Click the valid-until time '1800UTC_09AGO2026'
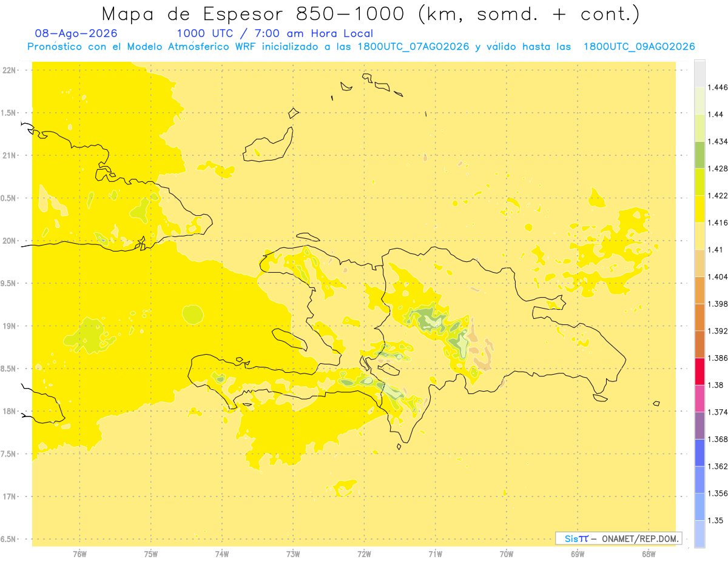 coord(639,47)
